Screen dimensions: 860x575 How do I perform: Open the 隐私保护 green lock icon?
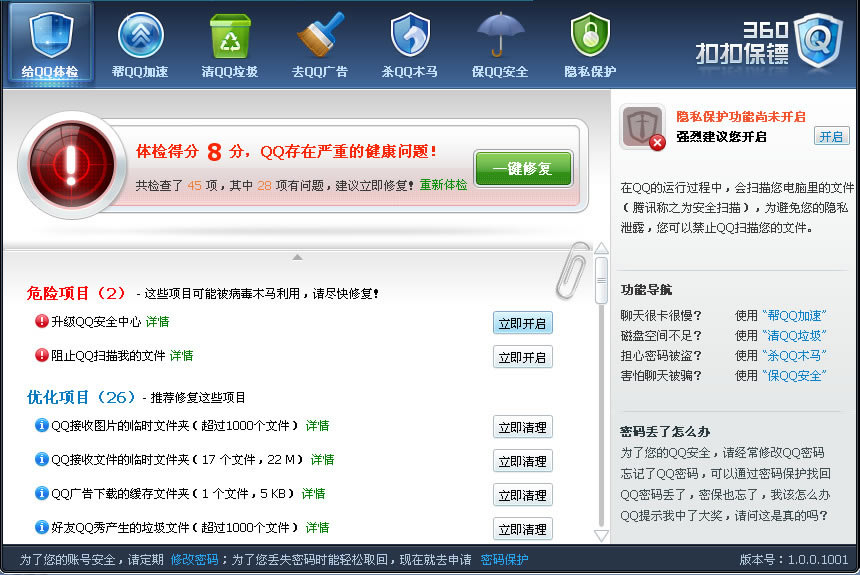[x=590, y=35]
